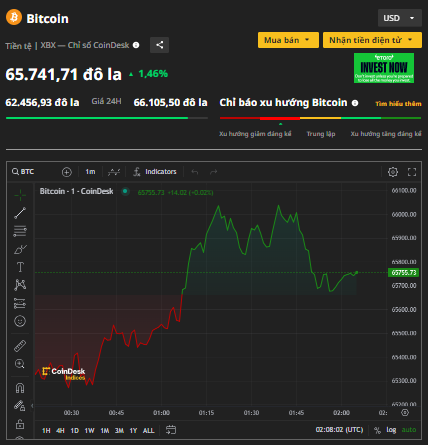Open the emoji icons tool
The height and width of the screenshot is (445, 428).
point(20,321)
